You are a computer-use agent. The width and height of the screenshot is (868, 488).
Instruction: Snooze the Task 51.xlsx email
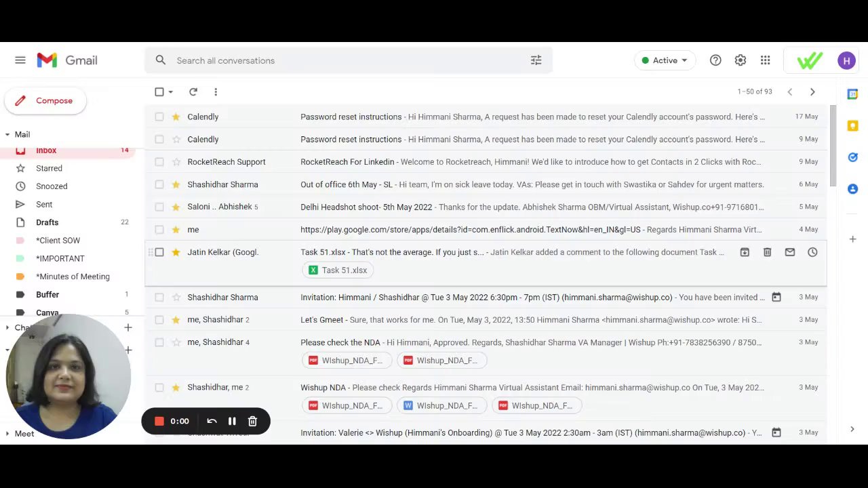point(812,252)
